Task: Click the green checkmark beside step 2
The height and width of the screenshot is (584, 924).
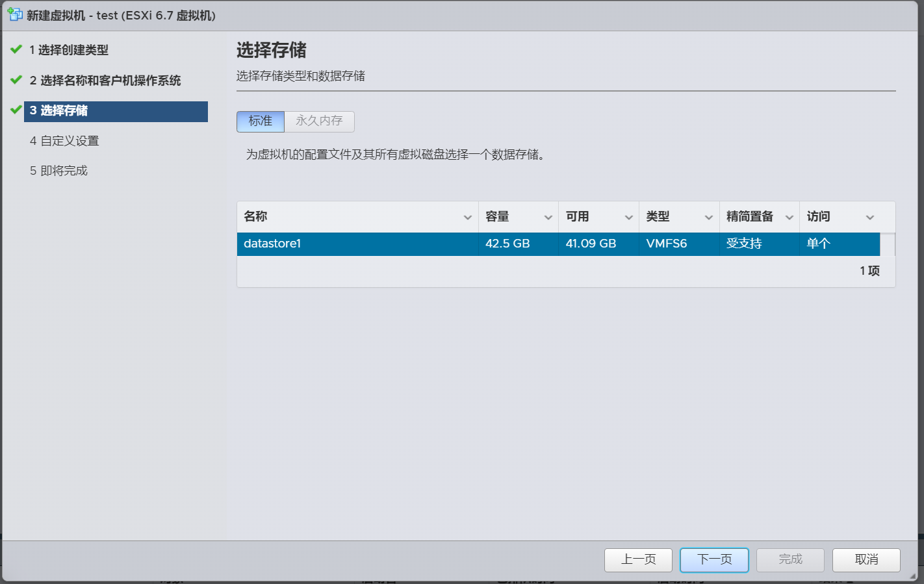Action: click(16, 80)
